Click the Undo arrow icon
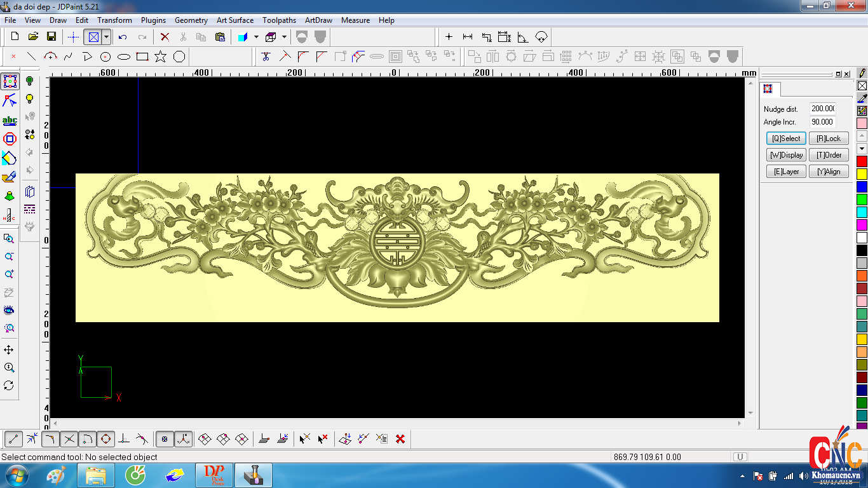Viewport: 868px width, 488px height. pyautogui.click(x=123, y=37)
